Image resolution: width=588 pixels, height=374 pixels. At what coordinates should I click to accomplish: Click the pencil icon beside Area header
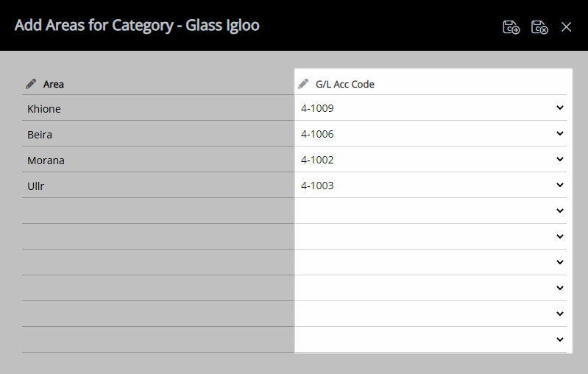(x=31, y=84)
